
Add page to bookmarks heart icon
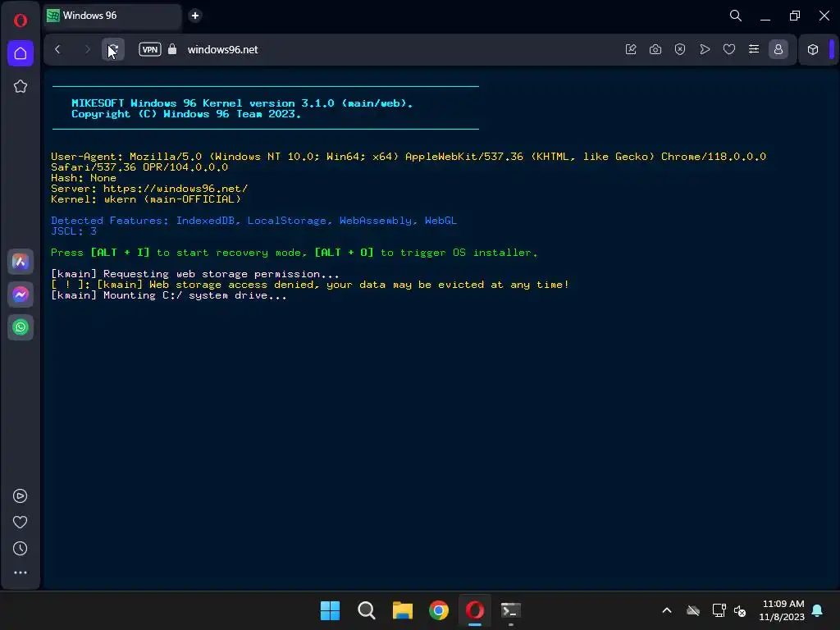click(729, 49)
